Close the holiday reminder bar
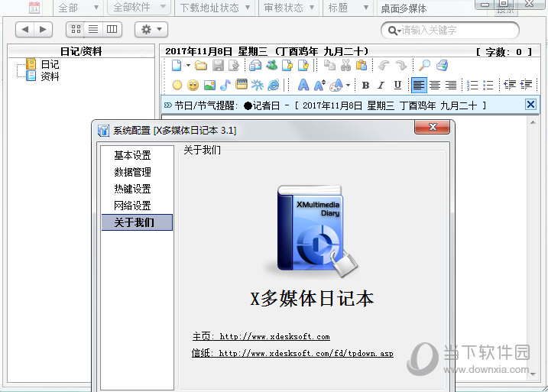 pyautogui.click(x=530, y=105)
